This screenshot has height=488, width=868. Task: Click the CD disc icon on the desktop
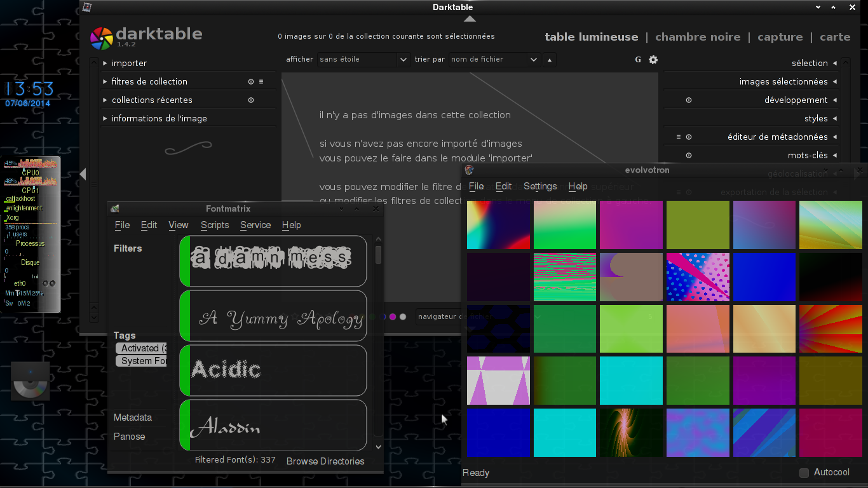[31, 383]
